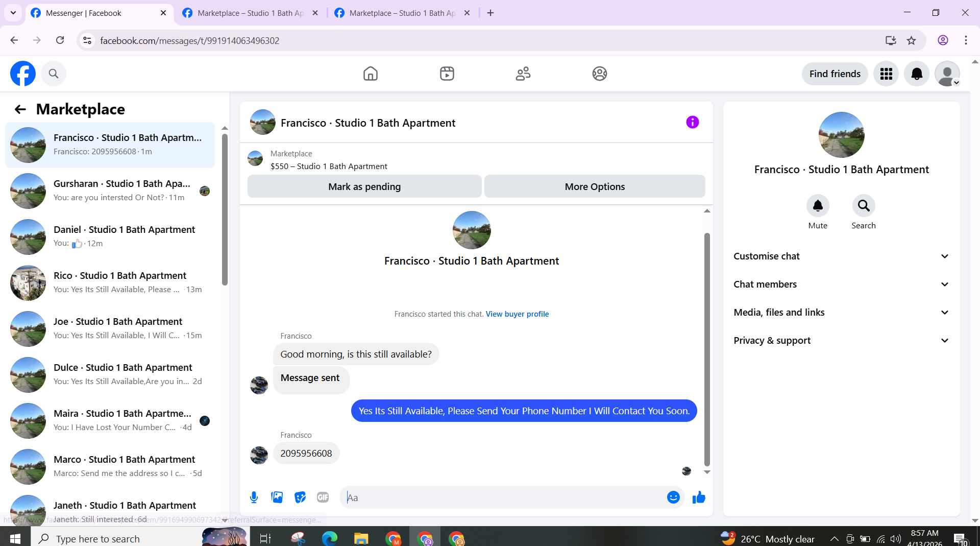Close the Messenger | Facebook tab
980x546 pixels.
[x=163, y=13]
